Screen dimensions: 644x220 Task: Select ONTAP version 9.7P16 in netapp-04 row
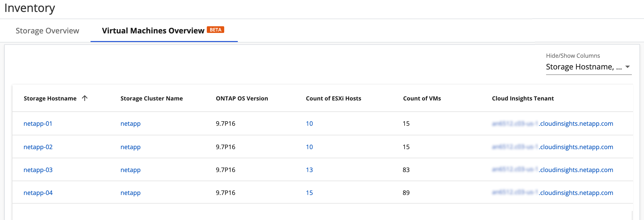(225, 193)
